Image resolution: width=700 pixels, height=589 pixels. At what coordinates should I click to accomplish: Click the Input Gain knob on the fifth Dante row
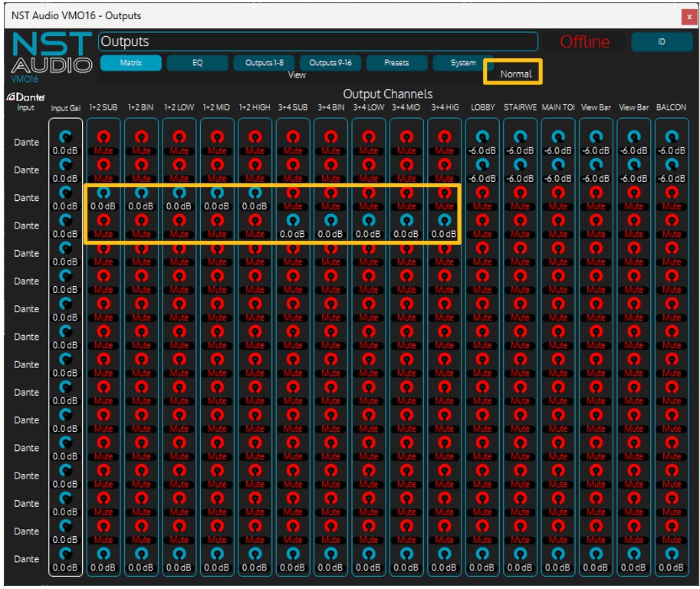pyautogui.click(x=65, y=248)
